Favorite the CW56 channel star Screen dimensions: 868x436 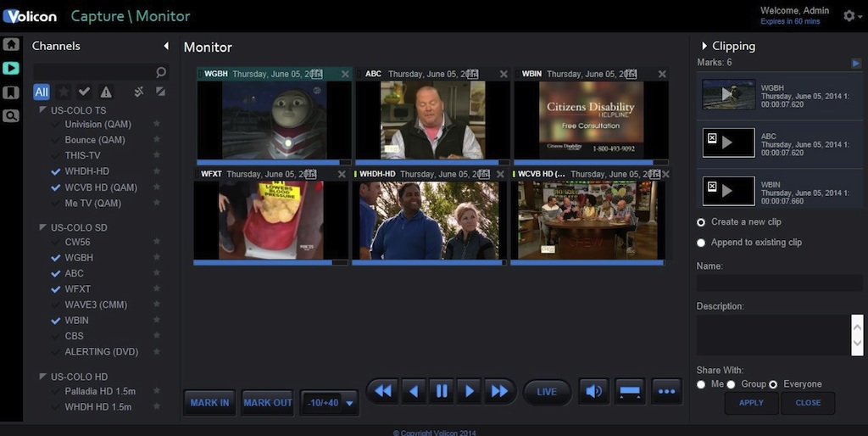point(157,242)
